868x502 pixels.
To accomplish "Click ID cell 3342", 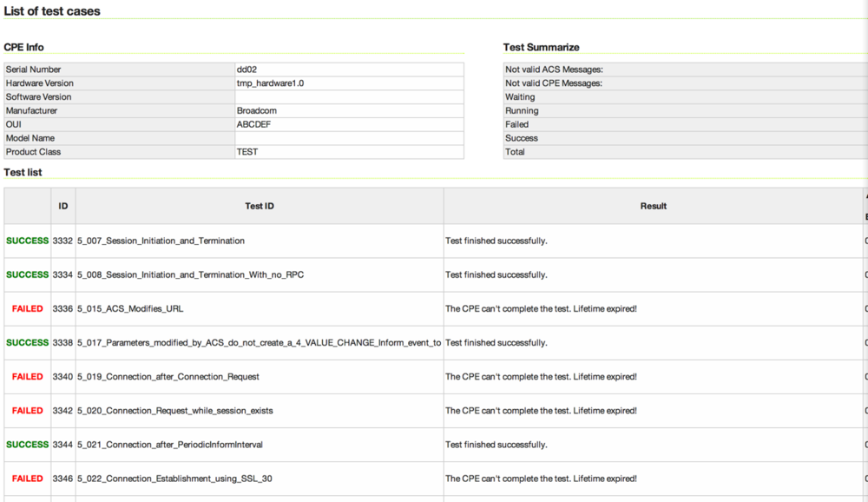I will click(x=62, y=411).
